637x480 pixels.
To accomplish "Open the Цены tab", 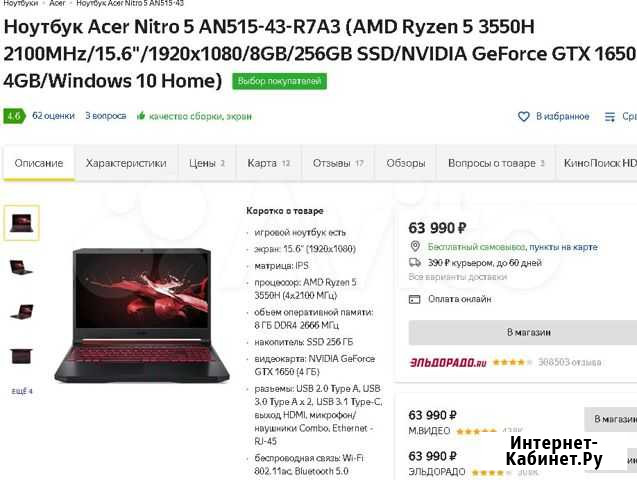I will tap(207, 163).
